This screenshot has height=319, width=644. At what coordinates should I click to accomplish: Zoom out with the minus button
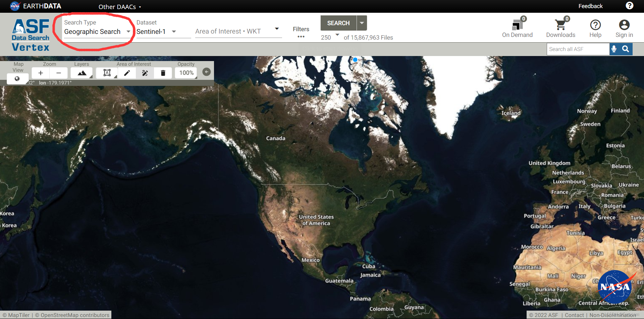click(x=59, y=73)
